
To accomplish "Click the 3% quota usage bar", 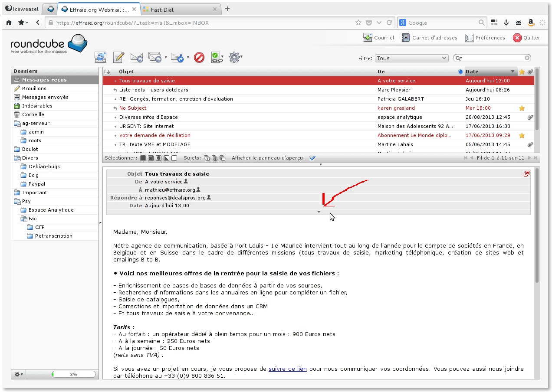I will pyautogui.click(x=73, y=374).
